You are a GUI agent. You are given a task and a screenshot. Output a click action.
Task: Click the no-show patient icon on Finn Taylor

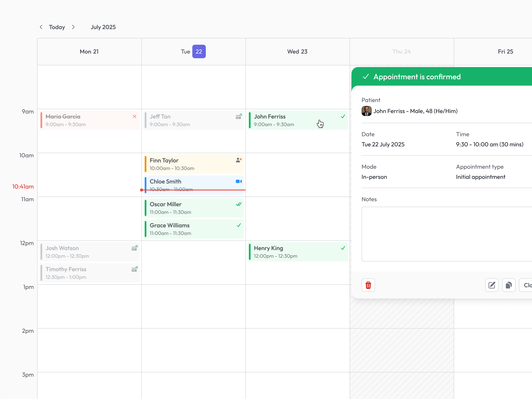point(239,159)
